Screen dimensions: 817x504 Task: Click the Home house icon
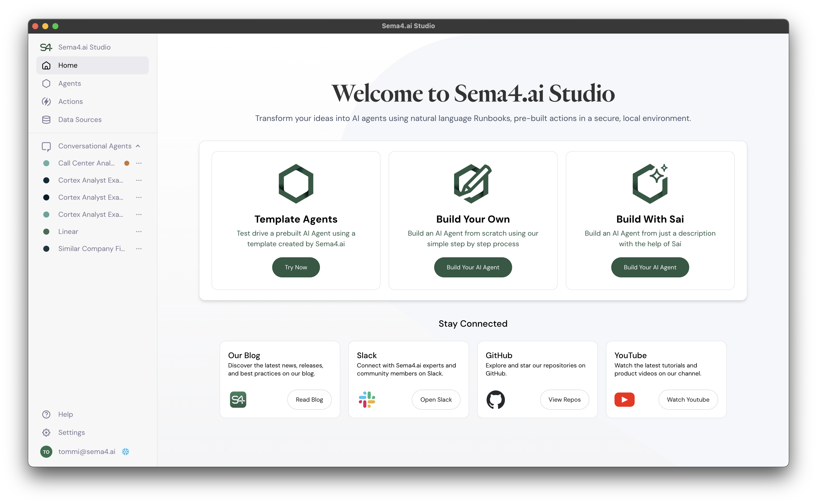pyautogui.click(x=46, y=65)
